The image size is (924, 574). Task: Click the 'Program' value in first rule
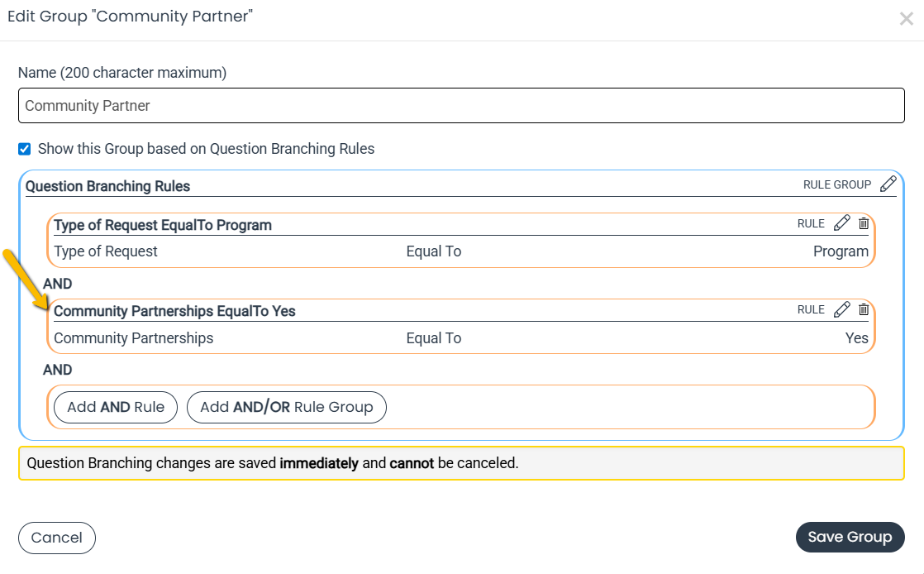click(x=841, y=251)
